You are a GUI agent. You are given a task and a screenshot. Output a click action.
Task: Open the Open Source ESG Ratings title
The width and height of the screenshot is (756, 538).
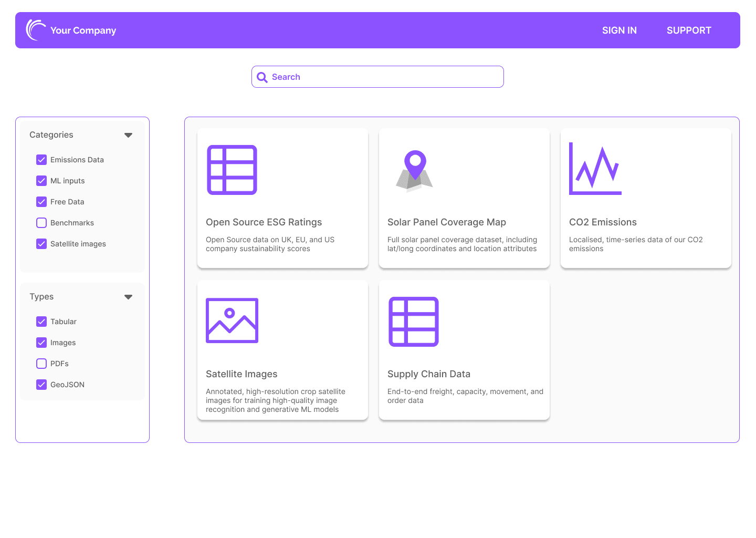point(264,222)
